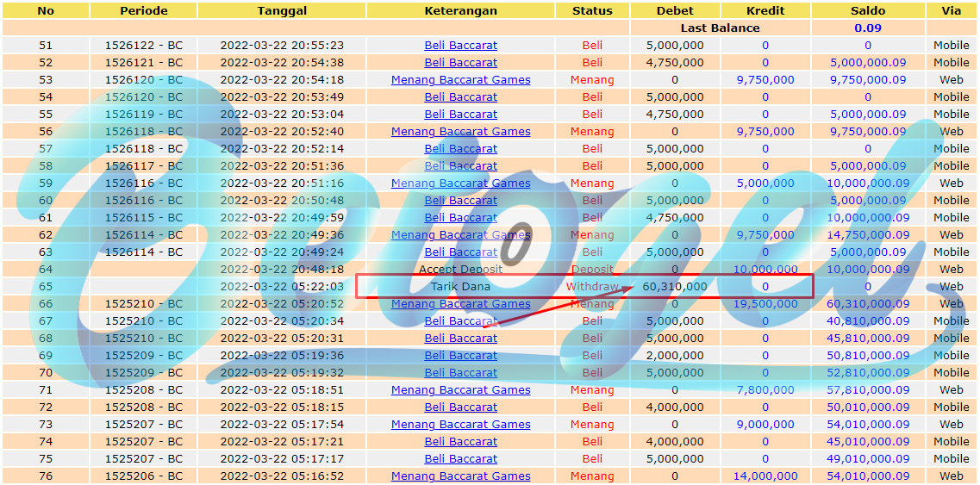Click the Tarik Dana entry in row 65
Image resolution: width=980 pixels, height=485 pixels.
pyautogui.click(x=460, y=286)
